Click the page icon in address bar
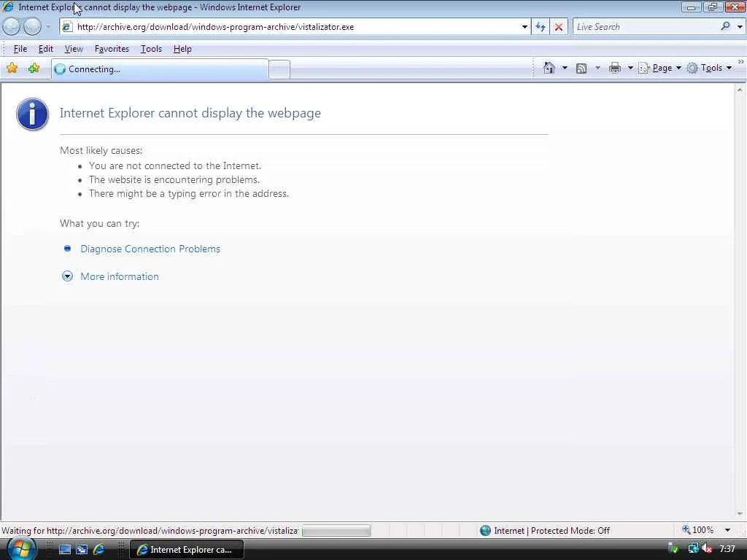This screenshot has width=747, height=560. pos(67,27)
